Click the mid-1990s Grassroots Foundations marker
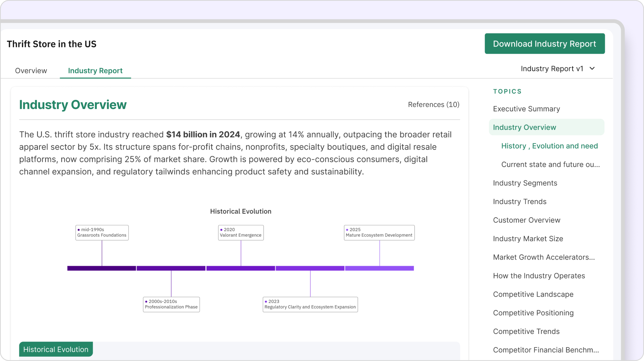Viewport: 644px width, 361px height. point(102,233)
